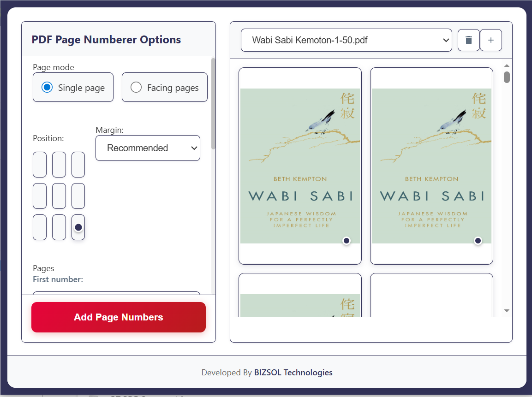Click the first Wabi Sabi page thumbnail

pyautogui.click(x=300, y=166)
